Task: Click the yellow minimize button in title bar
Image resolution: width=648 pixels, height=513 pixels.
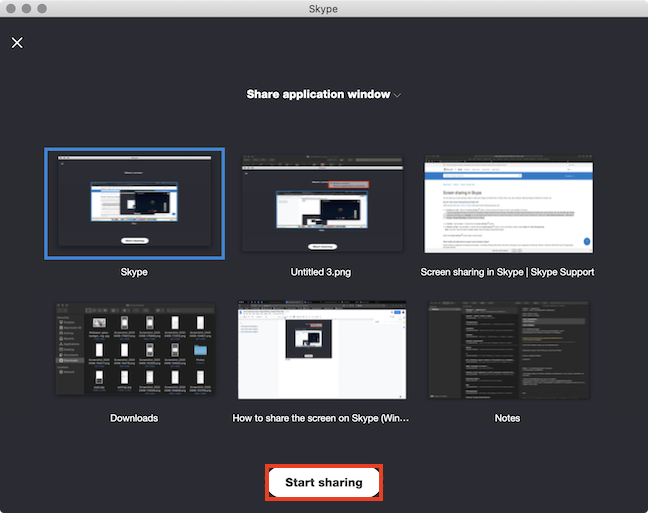Action: coord(26,8)
